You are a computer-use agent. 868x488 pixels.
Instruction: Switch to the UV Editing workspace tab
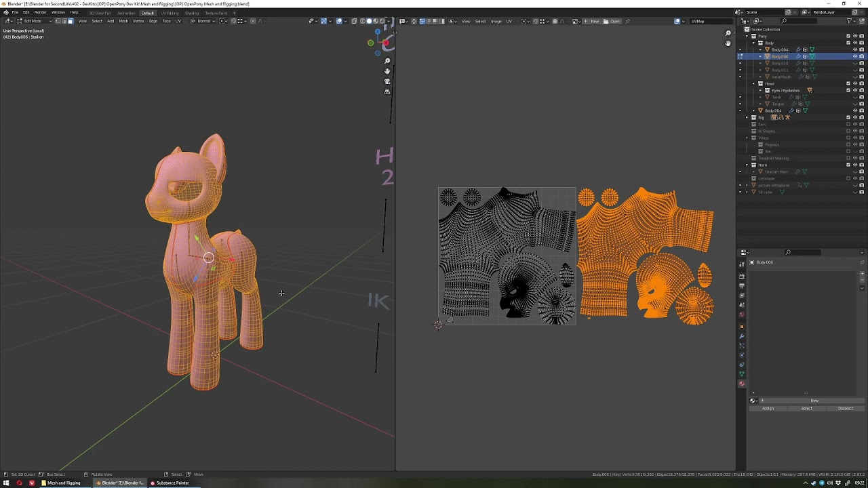coord(169,13)
